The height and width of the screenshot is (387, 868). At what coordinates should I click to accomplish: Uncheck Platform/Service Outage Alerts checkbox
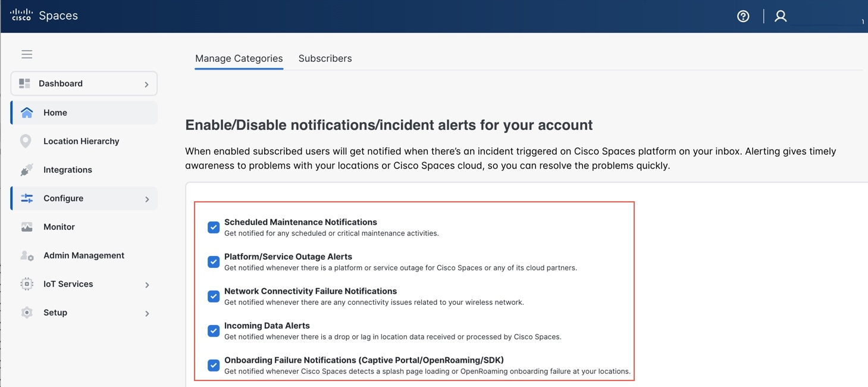214,262
